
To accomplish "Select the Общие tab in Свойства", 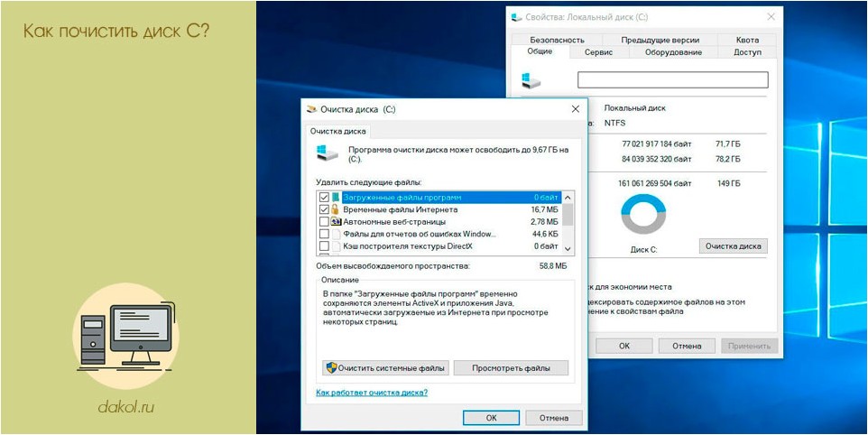I will coord(540,51).
